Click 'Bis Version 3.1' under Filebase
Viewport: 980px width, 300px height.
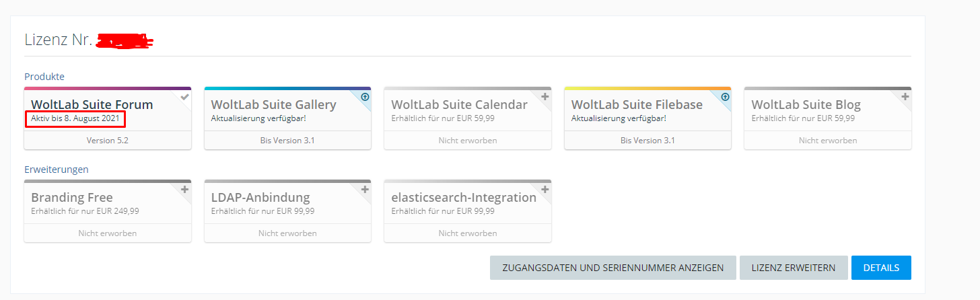tap(647, 141)
